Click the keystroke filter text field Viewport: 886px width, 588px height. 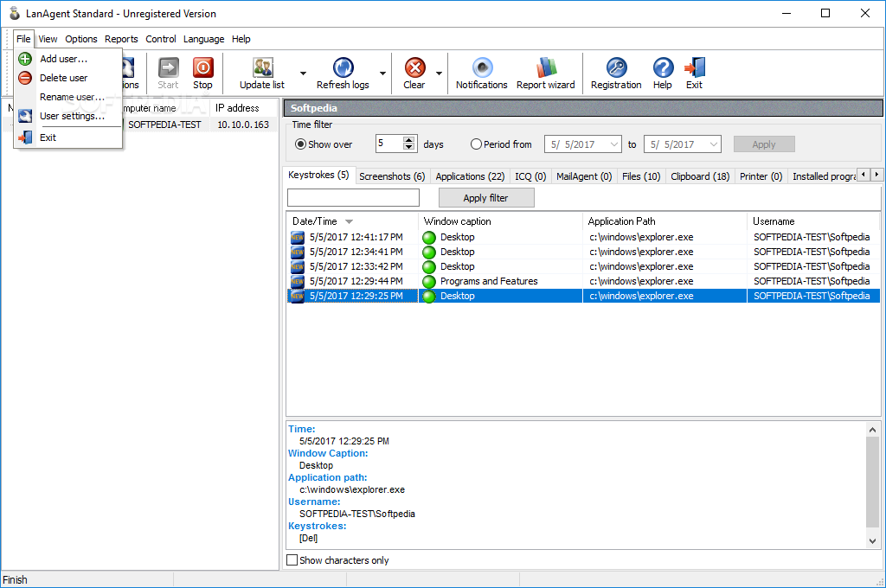pyautogui.click(x=353, y=198)
